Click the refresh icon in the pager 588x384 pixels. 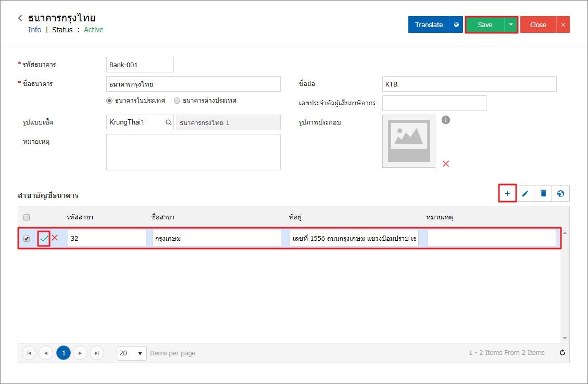[562, 353]
